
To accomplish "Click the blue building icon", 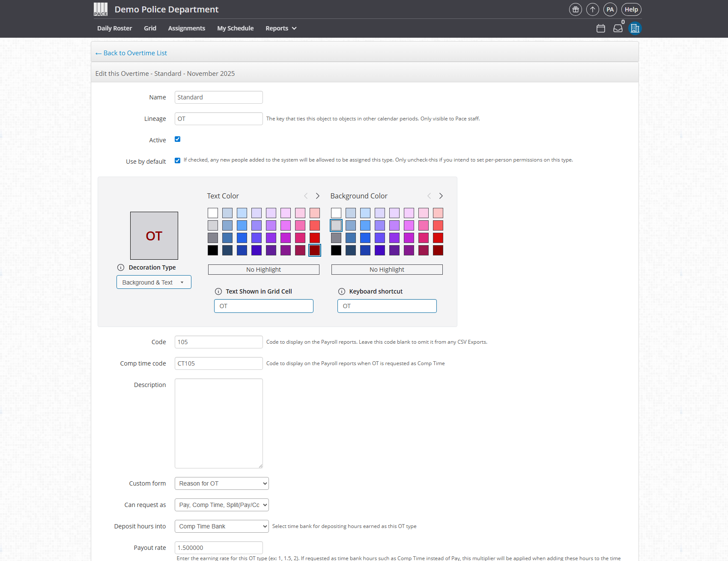I will coord(635,28).
